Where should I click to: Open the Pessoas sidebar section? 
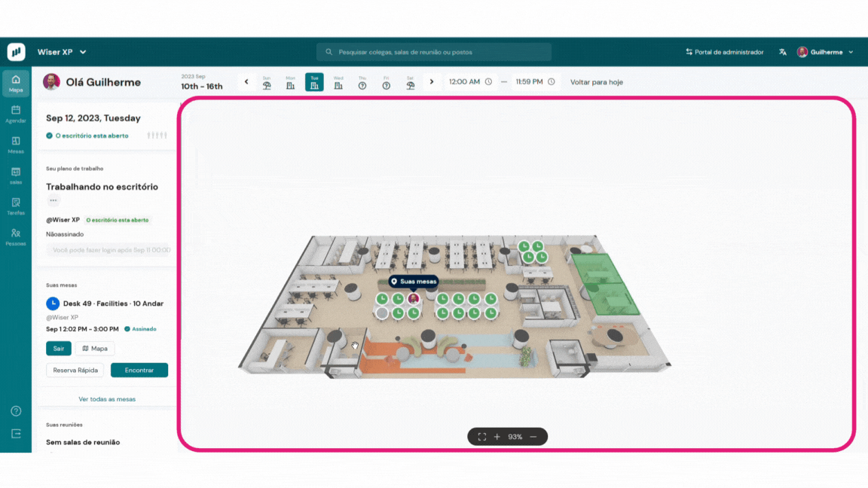pyautogui.click(x=16, y=236)
